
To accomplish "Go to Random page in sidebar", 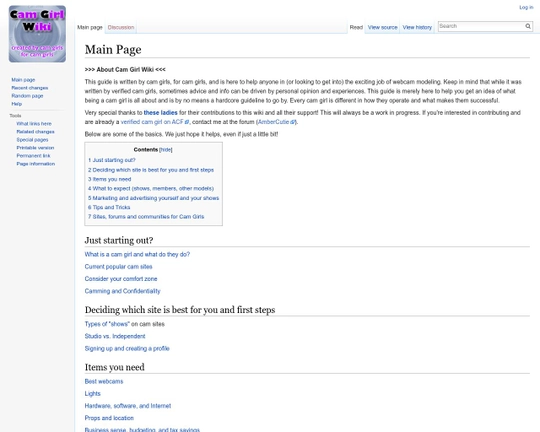I will click(x=27, y=96).
